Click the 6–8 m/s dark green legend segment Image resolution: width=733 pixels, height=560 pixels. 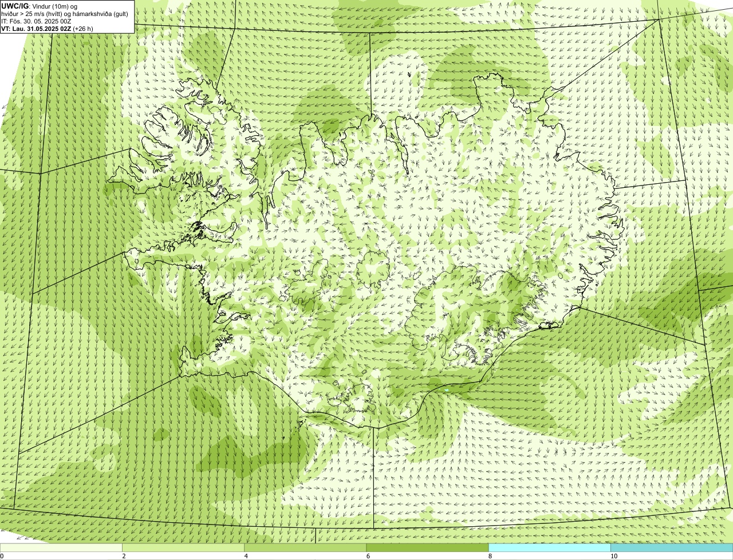427,548
